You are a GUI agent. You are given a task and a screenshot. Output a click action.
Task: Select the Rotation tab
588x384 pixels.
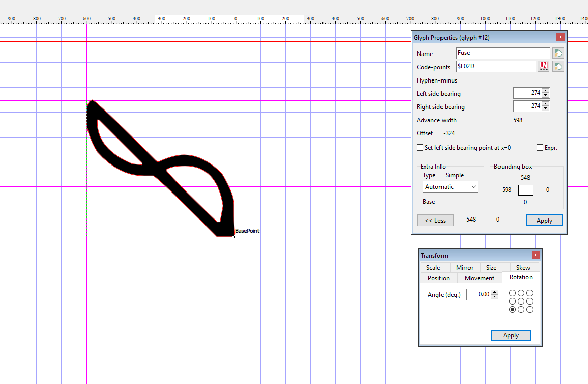tap(521, 277)
